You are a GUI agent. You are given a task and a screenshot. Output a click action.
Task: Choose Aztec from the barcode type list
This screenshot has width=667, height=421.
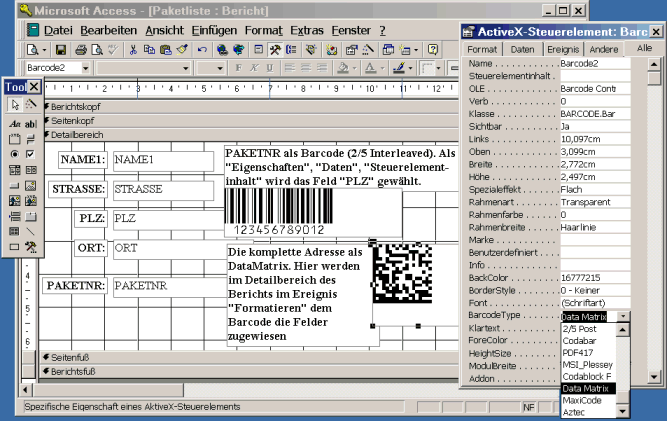[x=588, y=412]
